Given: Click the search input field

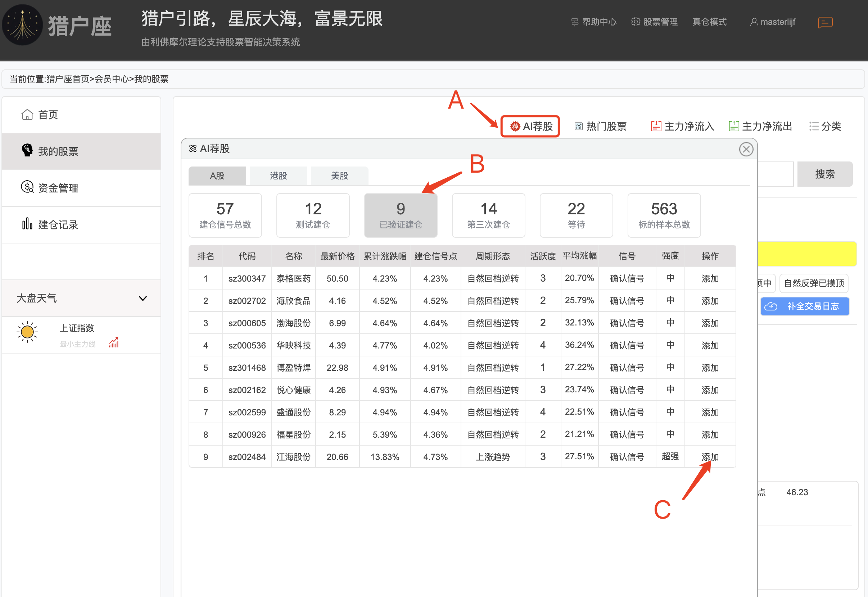Looking at the screenshot, I should click(x=775, y=174).
